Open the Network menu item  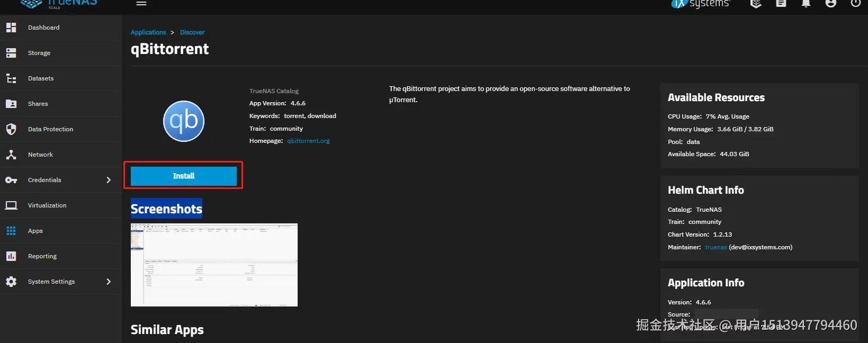point(61,155)
